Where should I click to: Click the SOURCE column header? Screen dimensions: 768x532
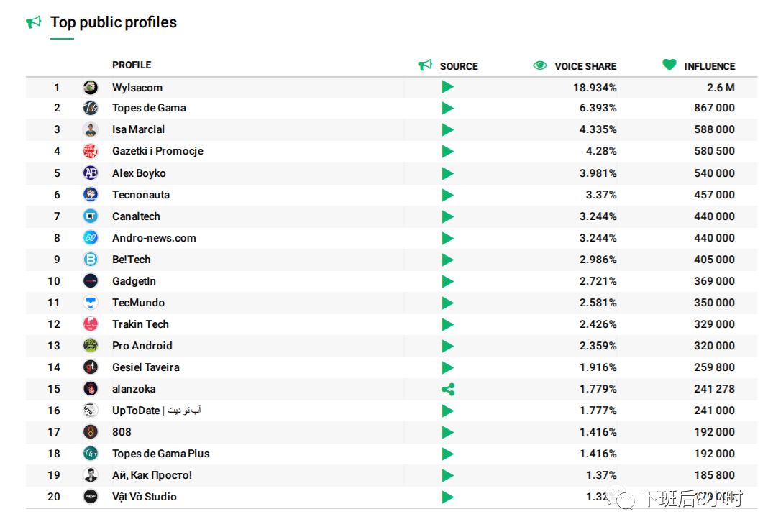click(x=459, y=66)
